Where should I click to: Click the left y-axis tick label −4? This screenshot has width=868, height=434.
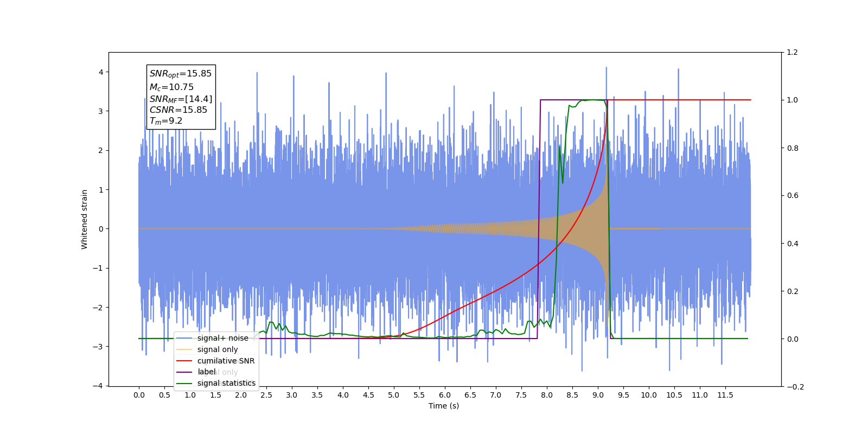(x=98, y=386)
